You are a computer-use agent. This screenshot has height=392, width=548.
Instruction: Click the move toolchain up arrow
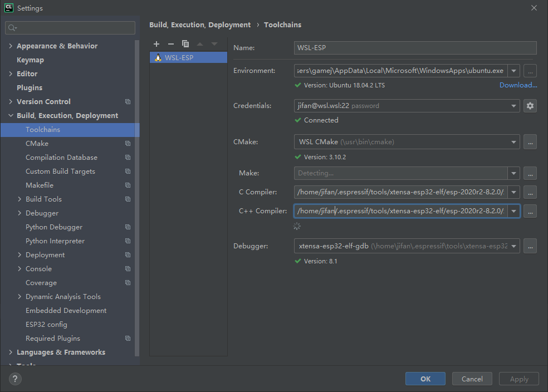(200, 44)
